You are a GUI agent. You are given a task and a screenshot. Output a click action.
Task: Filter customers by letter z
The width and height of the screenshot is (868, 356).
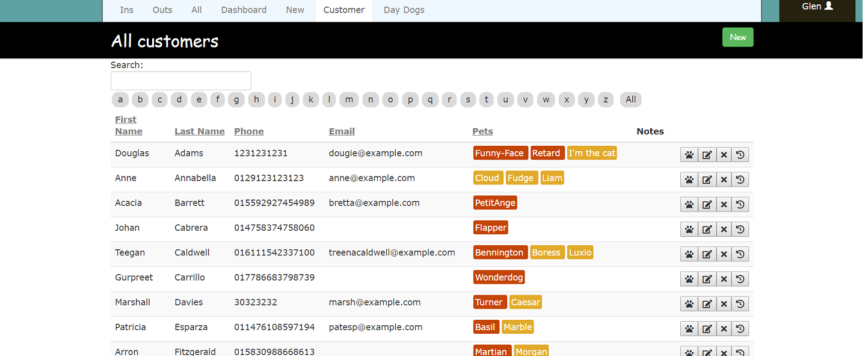pyautogui.click(x=606, y=99)
